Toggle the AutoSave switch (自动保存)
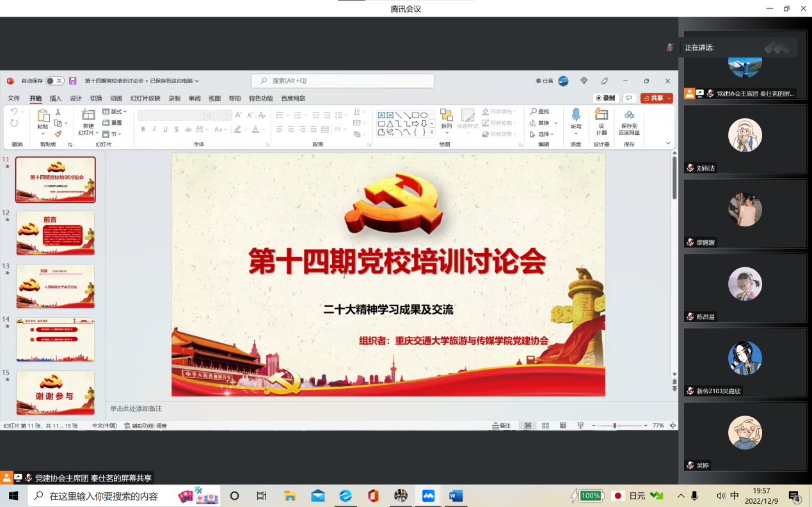Screen dimensions: 812x507 click(54, 81)
